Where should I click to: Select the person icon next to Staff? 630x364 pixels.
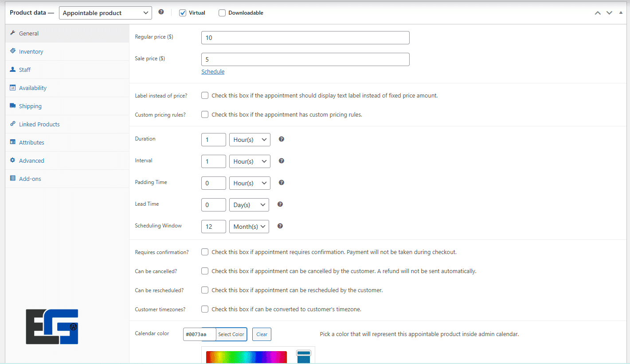tap(13, 69)
